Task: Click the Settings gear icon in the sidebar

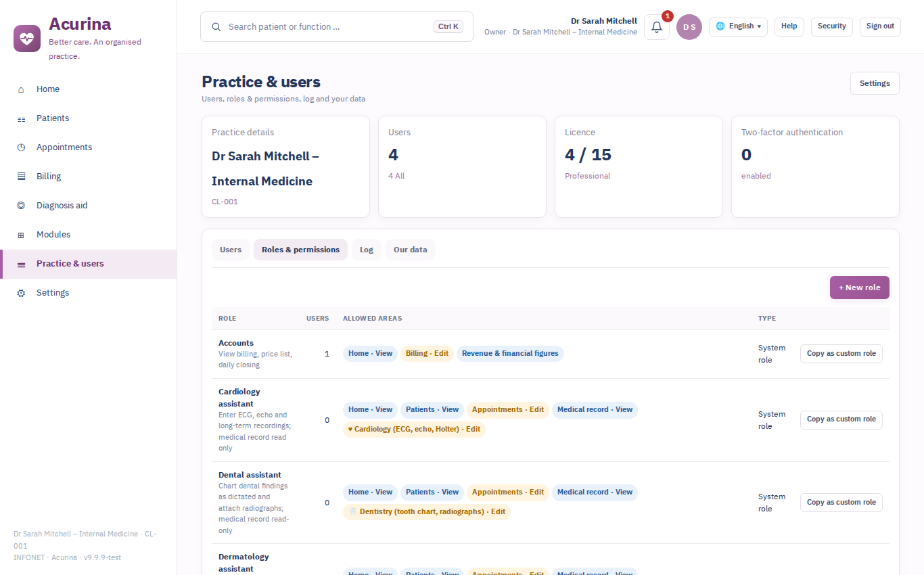Action: coord(21,293)
